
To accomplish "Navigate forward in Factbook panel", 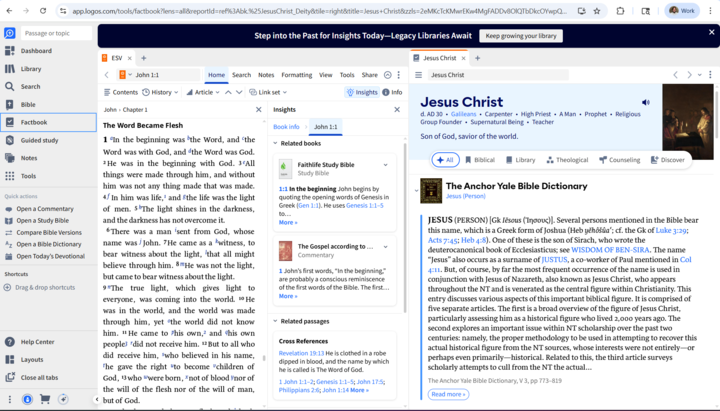I will 689,75.
